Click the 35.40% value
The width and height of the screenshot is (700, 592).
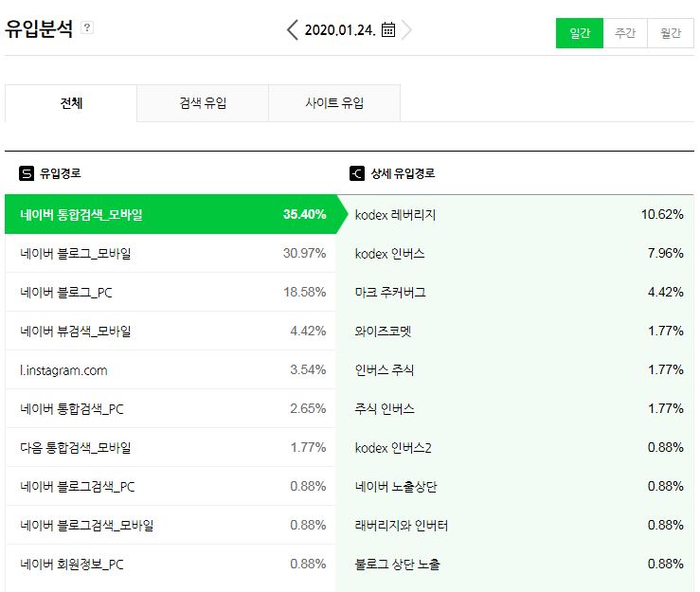[304, 214]
